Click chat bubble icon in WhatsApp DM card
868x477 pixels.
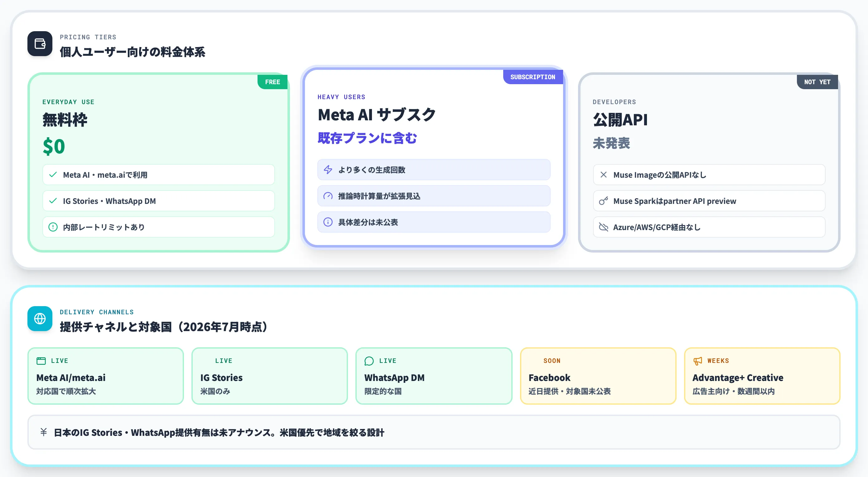(369, 361)
